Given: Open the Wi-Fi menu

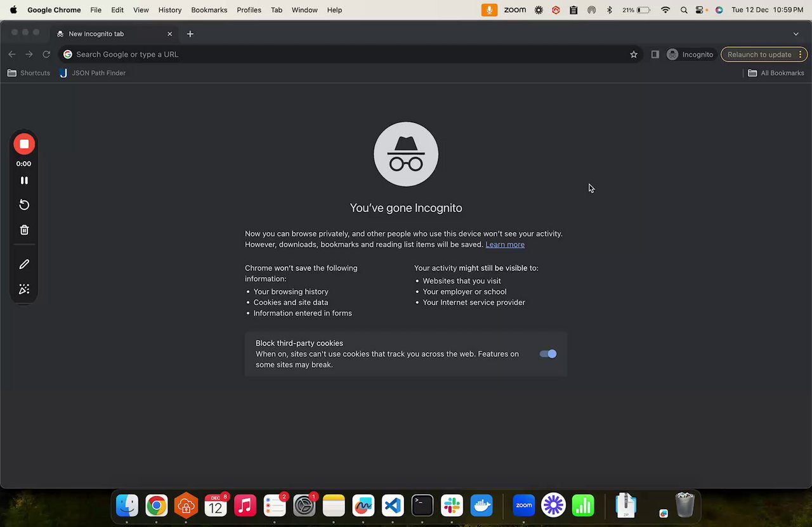Looking at the screenshot, I should point(665,10).
